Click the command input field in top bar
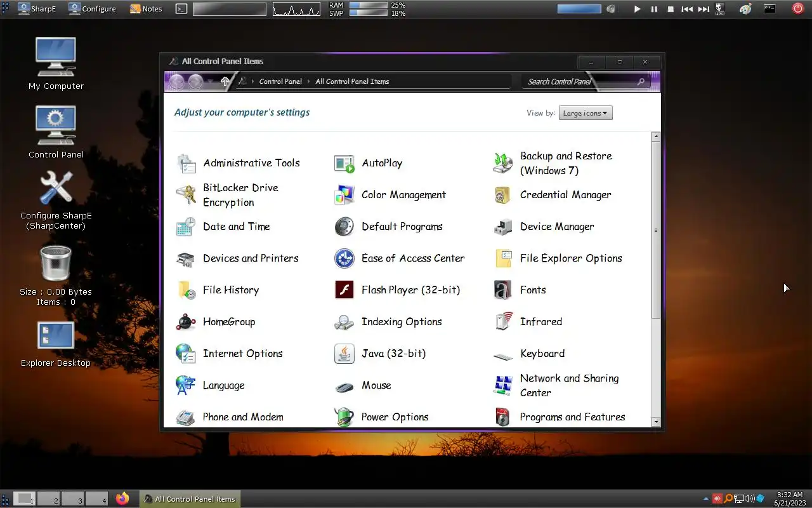The image size is (812, 508). click(229, 9)
